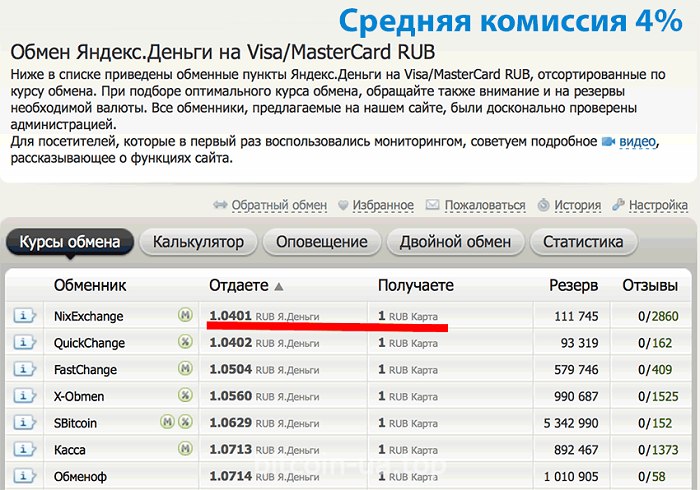
Task: Click the M badge next to SBitcoin
Action: tap(167, 422)
